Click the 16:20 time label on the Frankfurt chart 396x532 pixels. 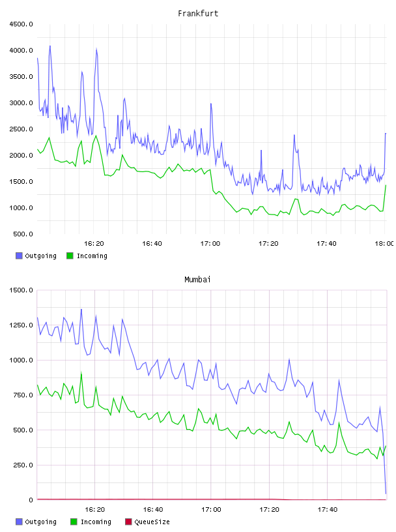tap(94, 244)
